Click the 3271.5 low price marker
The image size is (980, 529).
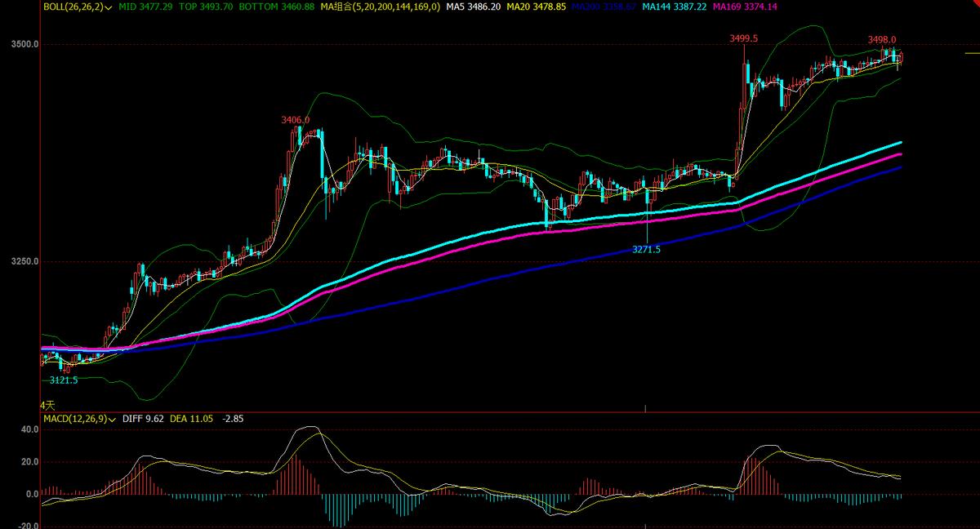(x=646, y=249)
